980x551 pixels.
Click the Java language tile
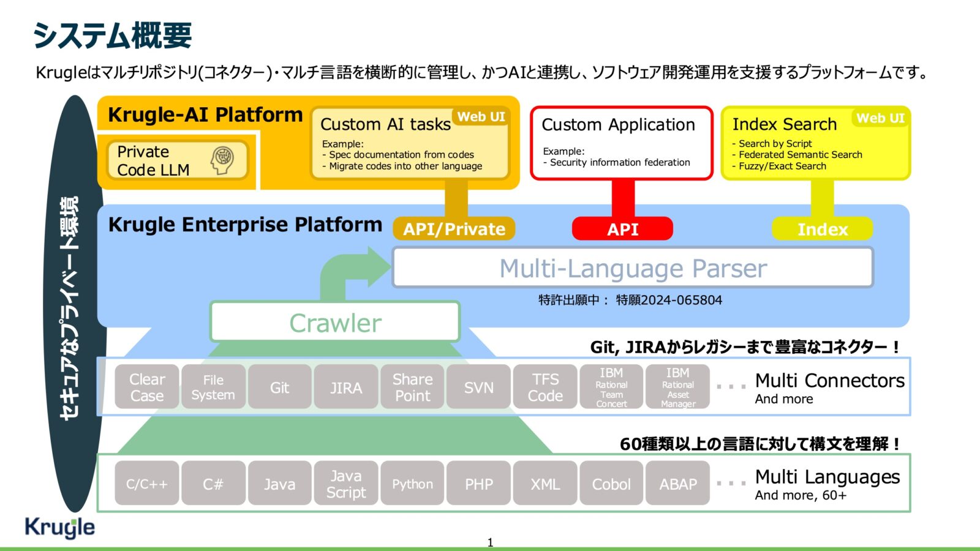coord(279,484)
